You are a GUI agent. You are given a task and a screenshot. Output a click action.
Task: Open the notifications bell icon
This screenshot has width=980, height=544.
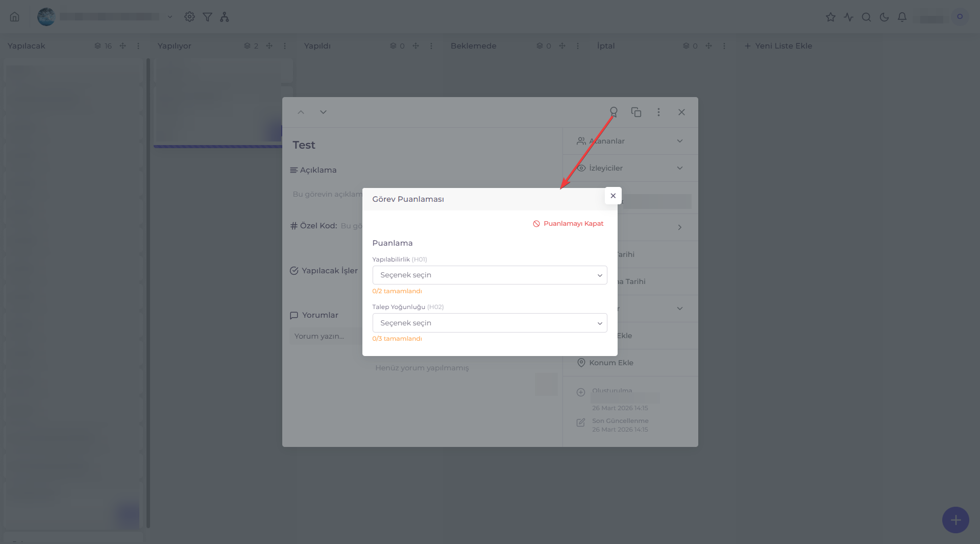902,17
